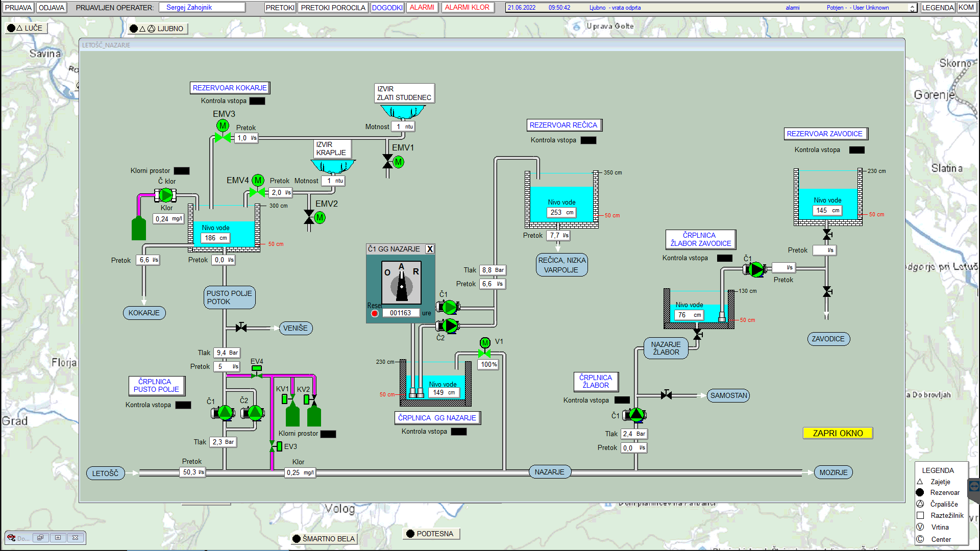Click the MOZIRJE destination button

pyautogui.click(x=833, y=472)
